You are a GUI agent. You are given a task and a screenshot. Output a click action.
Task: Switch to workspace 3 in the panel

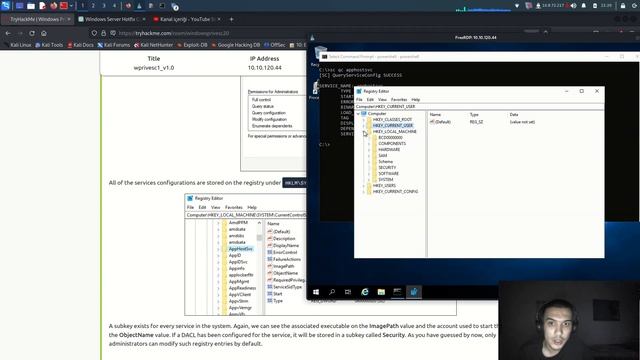[x=104, y=6]
